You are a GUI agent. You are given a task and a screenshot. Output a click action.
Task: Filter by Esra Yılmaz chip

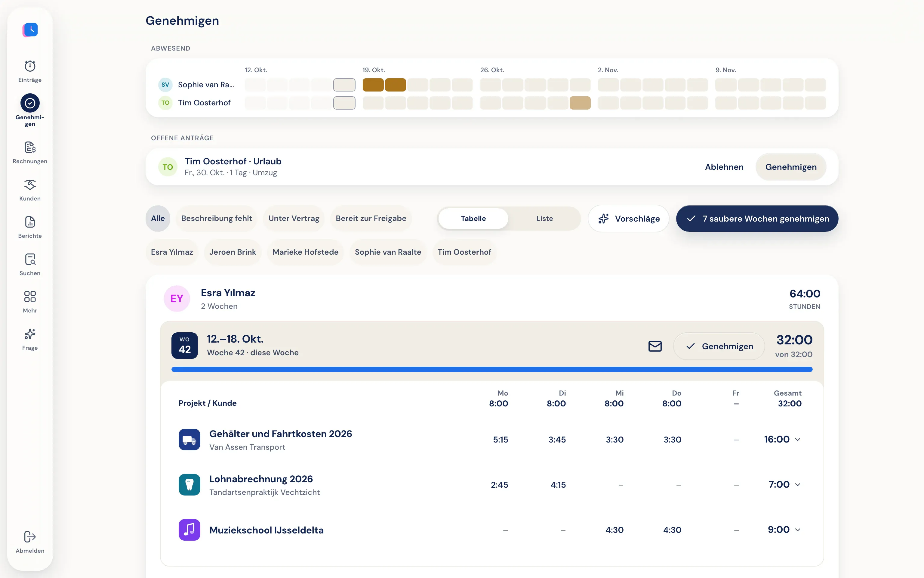172,252
